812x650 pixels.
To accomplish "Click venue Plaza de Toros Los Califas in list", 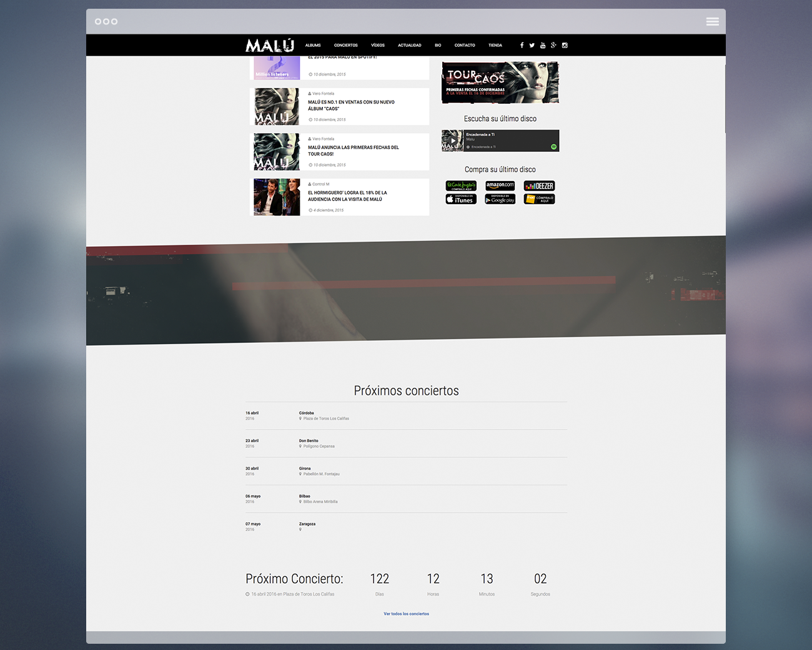I will pos(326,418).
